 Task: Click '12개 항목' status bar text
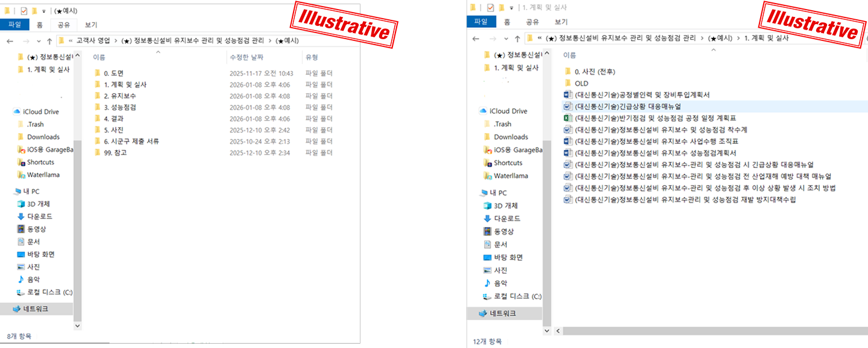pos(487,341)
